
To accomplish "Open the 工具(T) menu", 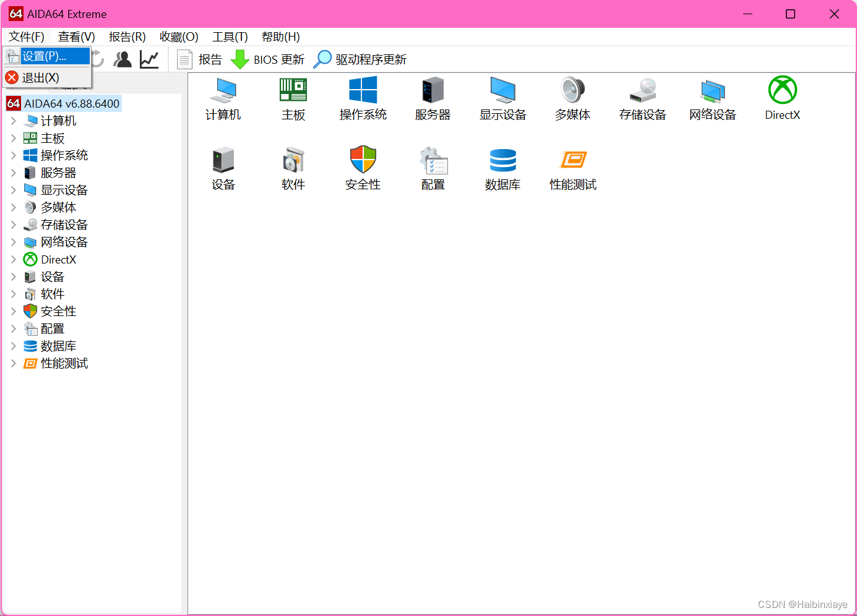I will (230, 36).
